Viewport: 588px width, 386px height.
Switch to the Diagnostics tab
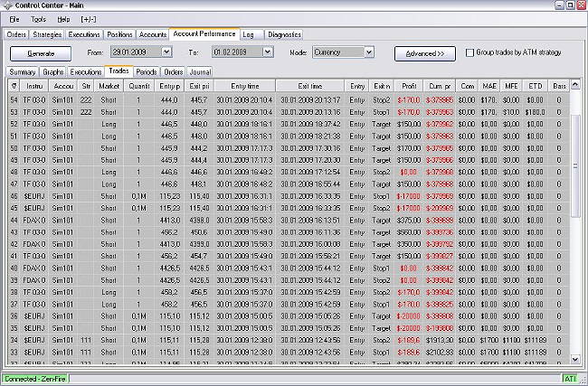tap(284, 34)
